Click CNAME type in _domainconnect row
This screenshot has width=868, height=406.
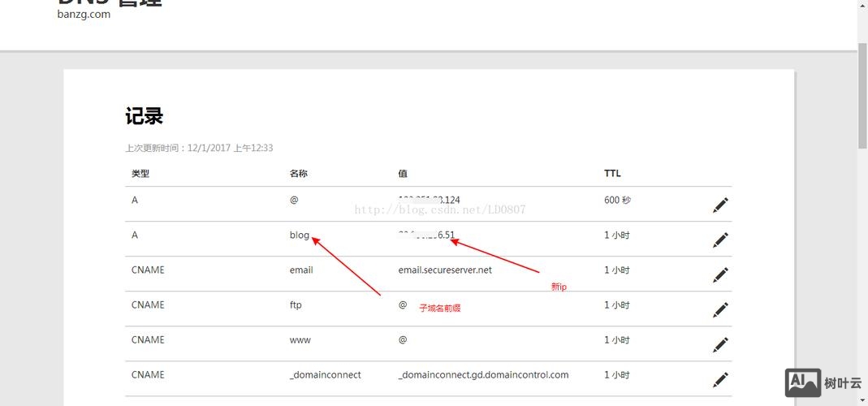148,374
